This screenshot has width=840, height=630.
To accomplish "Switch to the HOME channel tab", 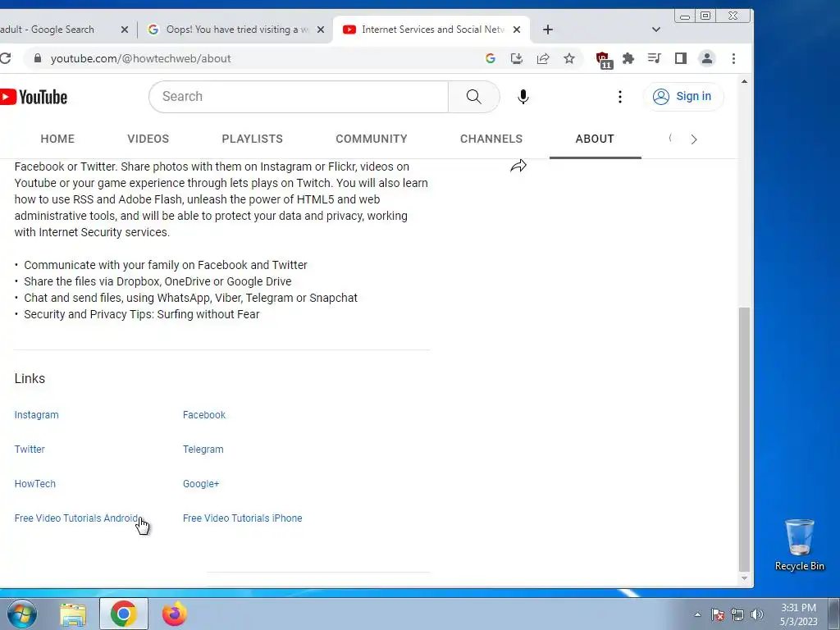I will pos(57,139).
